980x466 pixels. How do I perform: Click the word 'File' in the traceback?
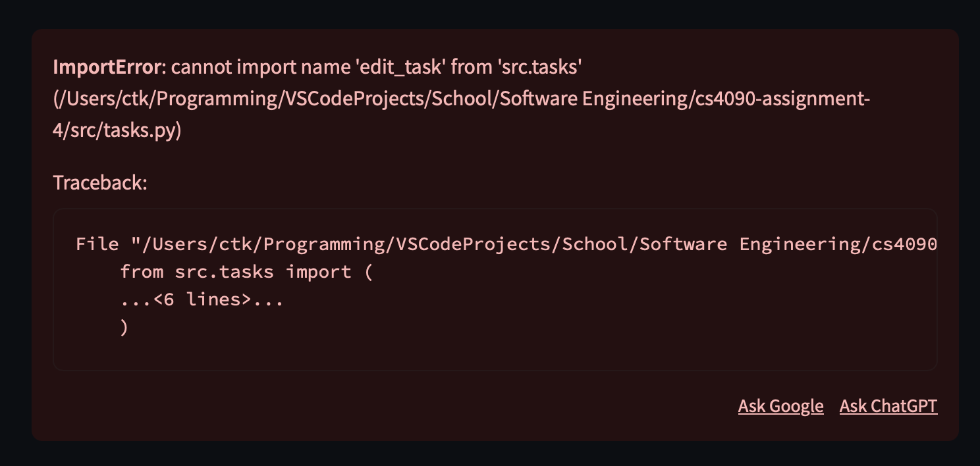[97, 244]
